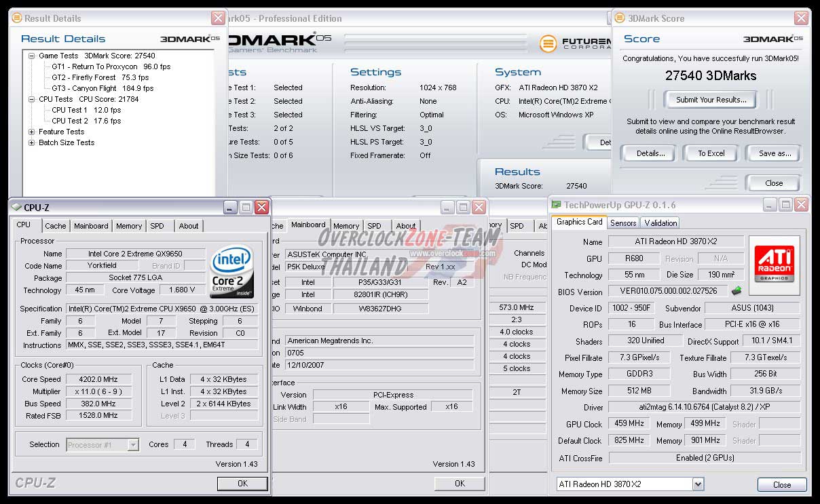Minimize the TechPowerUp GPU-Z window
Image resolution: width=820 pixels, height=504 pixels.
769,204
